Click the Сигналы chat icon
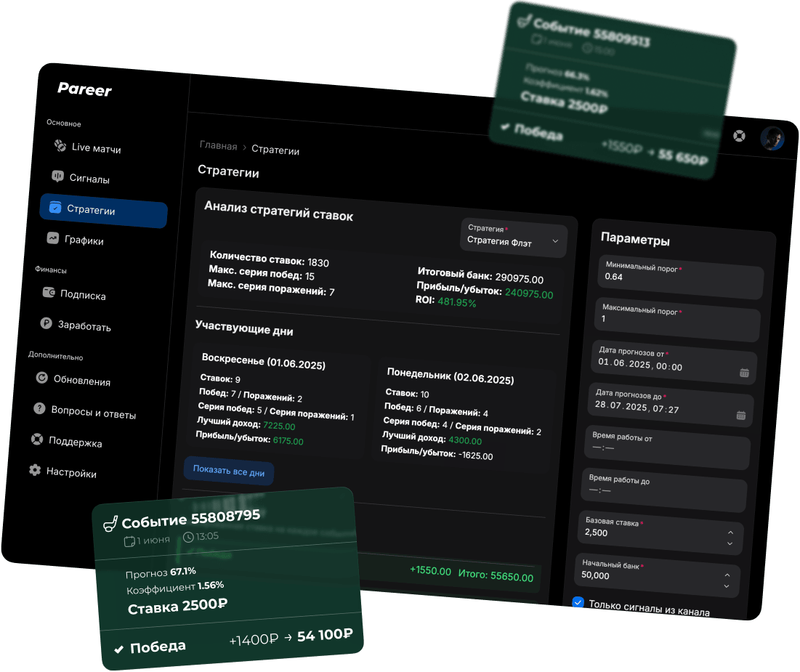This screenshot has height=672, width=800. [x=57, y=177]
